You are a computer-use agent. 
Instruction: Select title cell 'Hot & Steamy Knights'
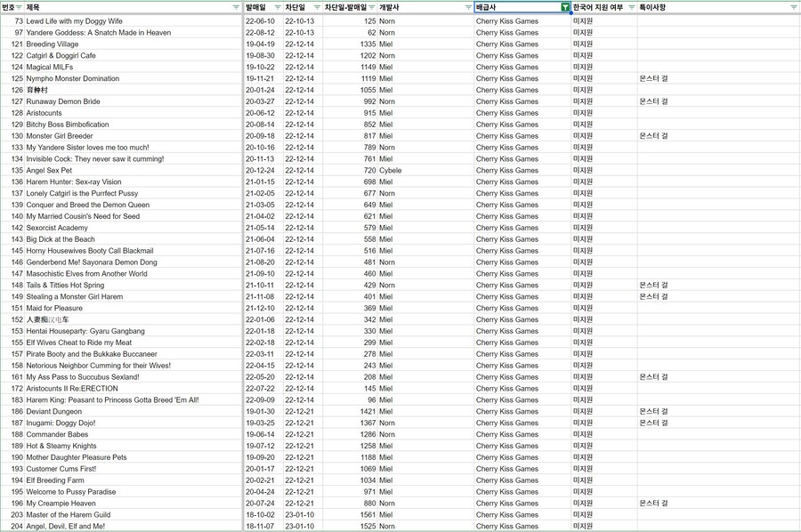point(61,446)
